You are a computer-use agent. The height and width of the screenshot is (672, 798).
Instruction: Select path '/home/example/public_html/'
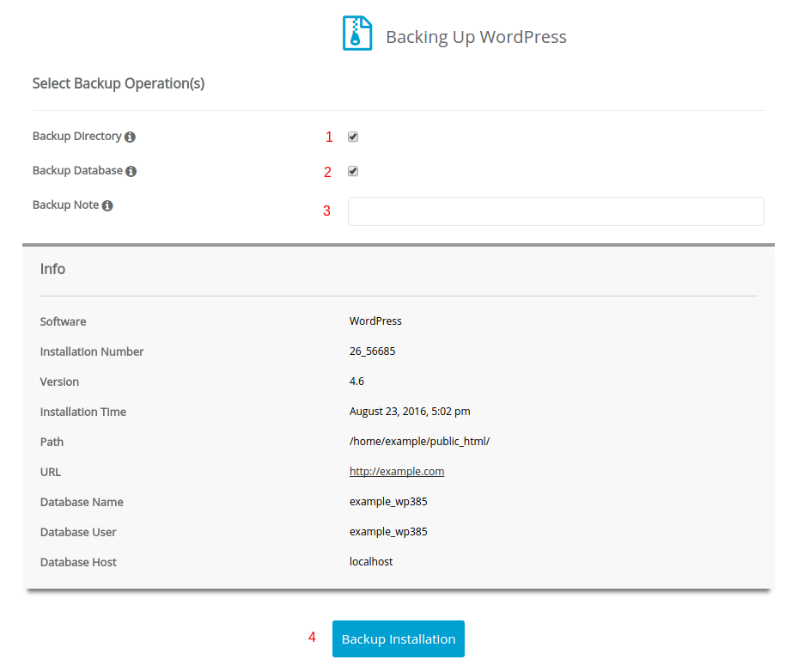tap(420, 442)
